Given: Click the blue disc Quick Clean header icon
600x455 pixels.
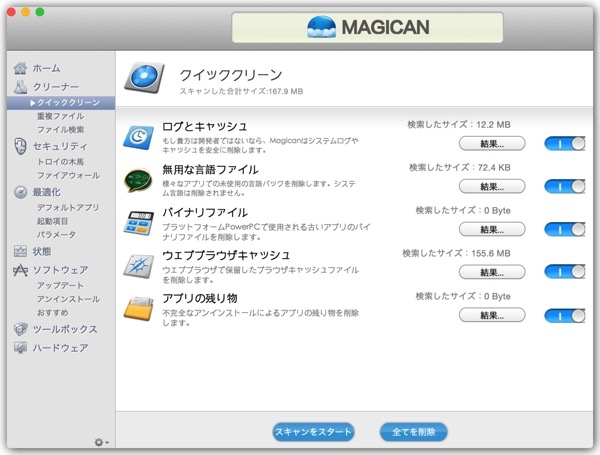Looking at the screenshot, I should click(x=144, y=78).
